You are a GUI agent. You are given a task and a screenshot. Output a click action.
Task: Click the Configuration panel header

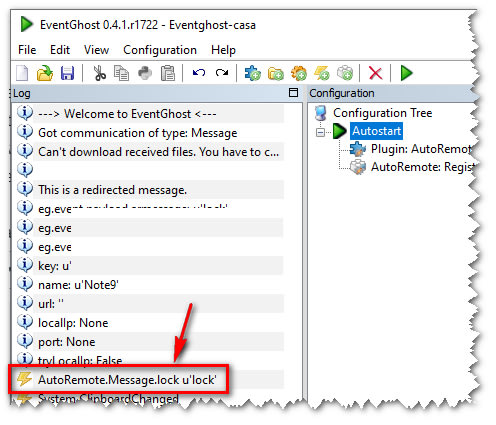(392, 93)
